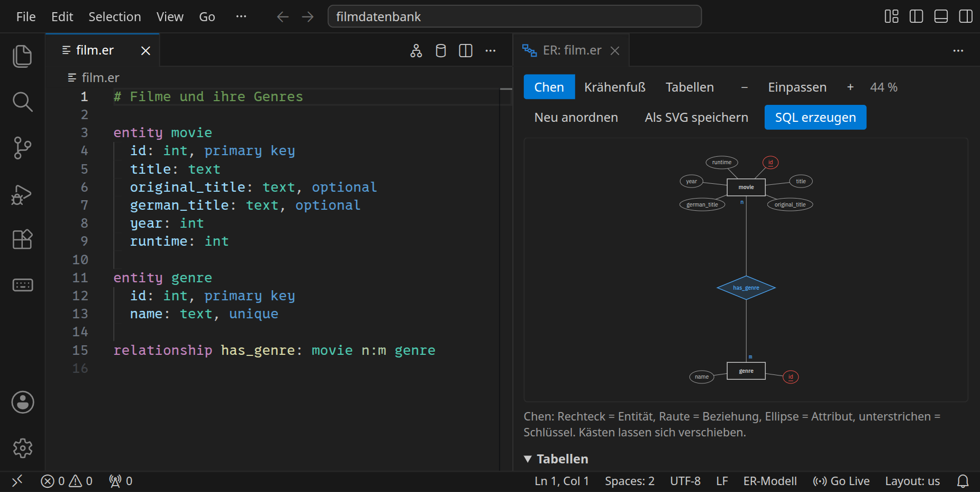Open the File menu

26,17
